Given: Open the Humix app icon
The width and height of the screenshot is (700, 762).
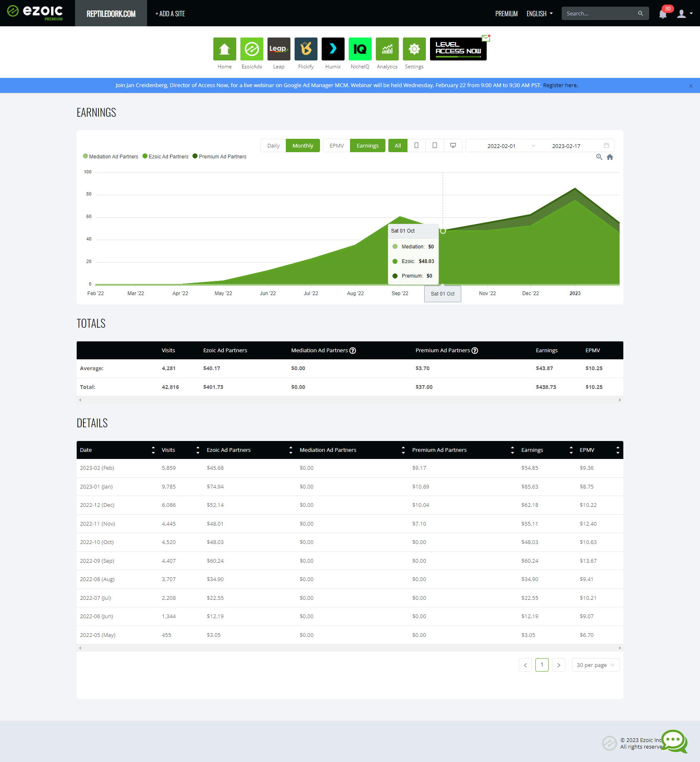Looking at the screenshot, I should point(333,49).
